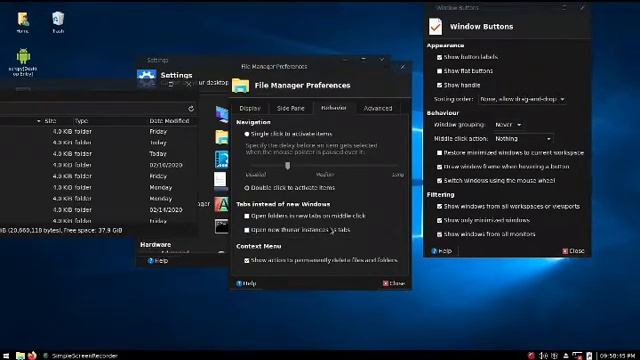Open the start menu button on taskbar
Image resolution: width=640 pixels, height=360 pixels.
click(6, 356)
